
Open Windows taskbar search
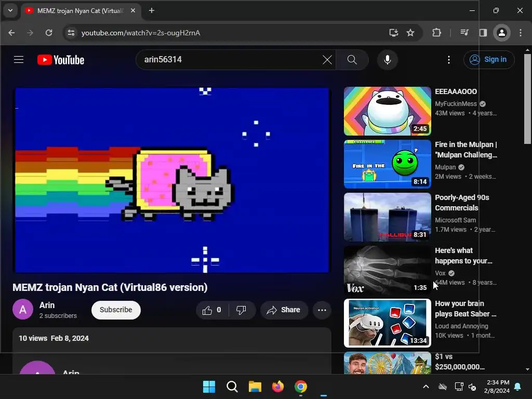point(232,387)
